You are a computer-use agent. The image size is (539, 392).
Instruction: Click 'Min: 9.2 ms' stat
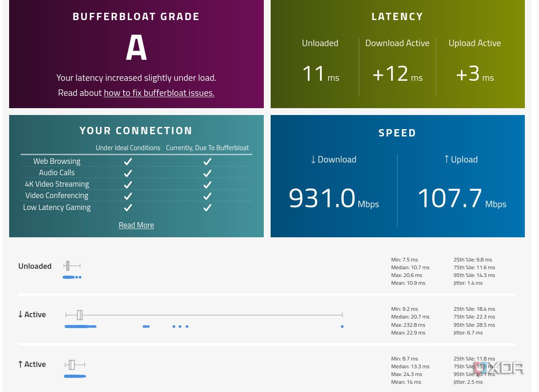click(x=405, y=309)
